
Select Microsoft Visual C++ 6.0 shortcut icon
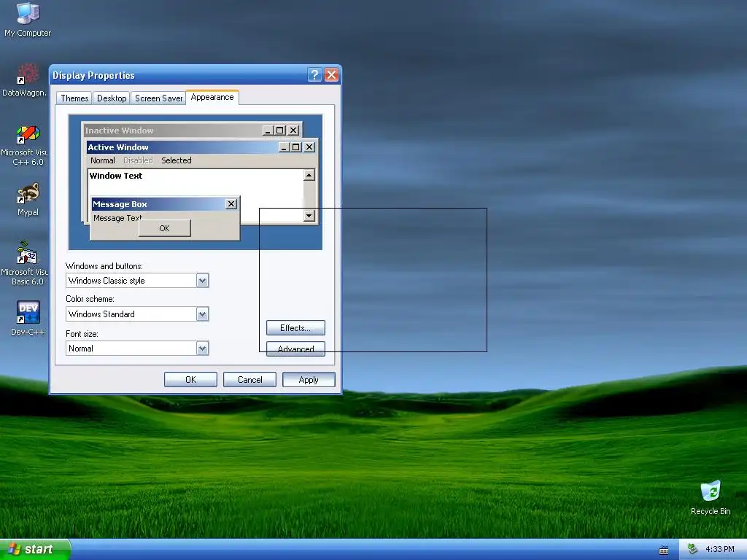[27, 146]
